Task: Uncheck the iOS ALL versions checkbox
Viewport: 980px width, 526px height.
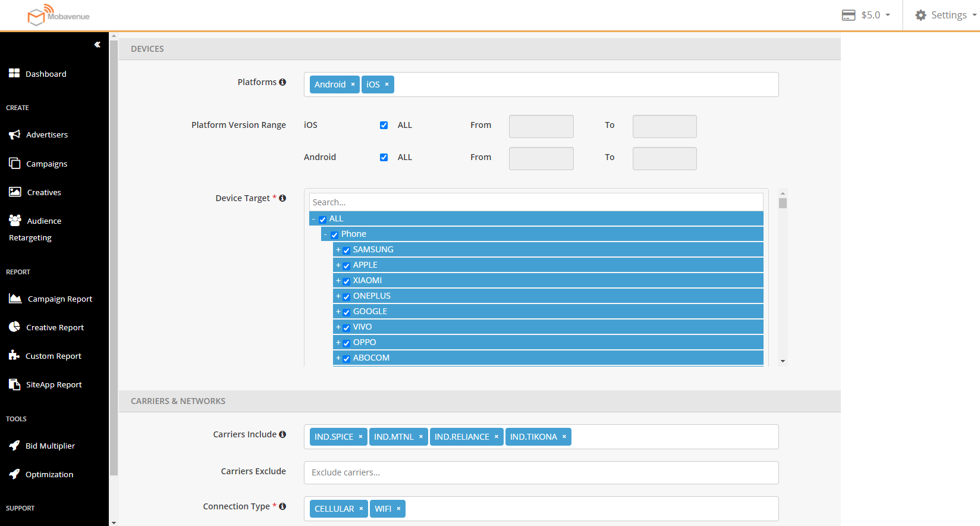Action: [384, 126]
